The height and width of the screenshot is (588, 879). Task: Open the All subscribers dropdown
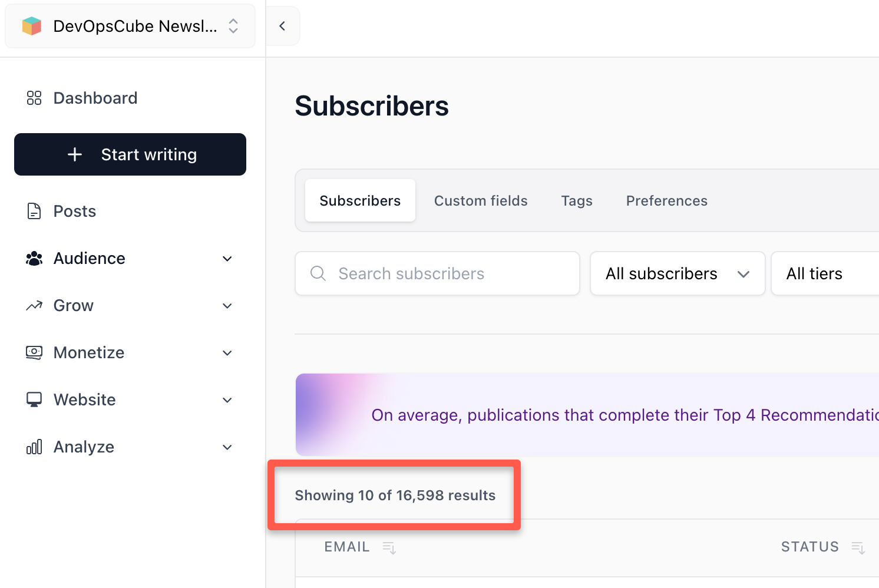[677, 273]
